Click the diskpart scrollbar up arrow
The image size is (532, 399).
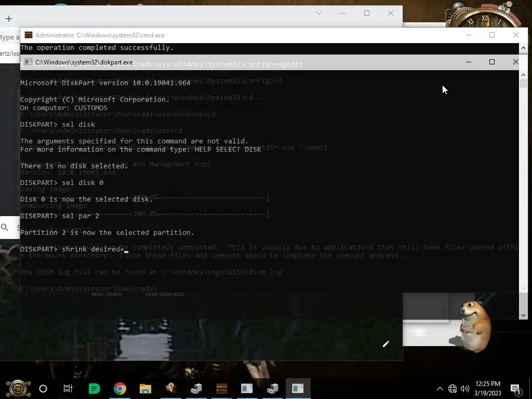523,75
